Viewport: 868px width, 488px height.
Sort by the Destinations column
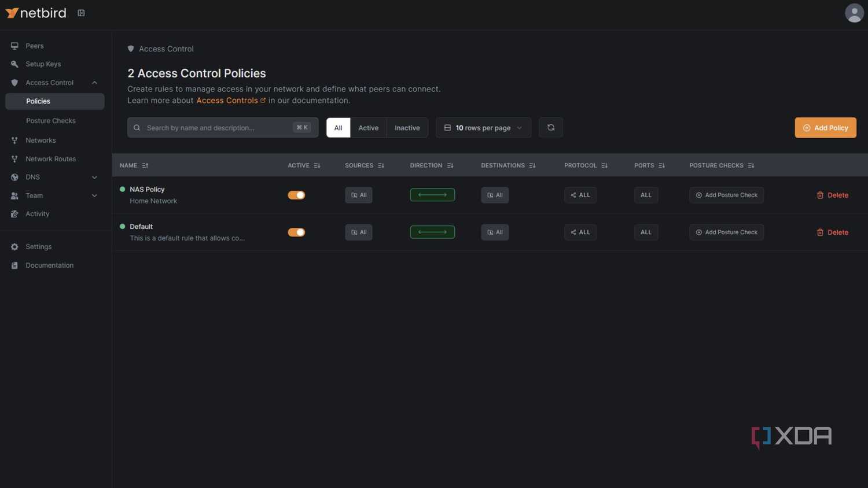point(508,165)
